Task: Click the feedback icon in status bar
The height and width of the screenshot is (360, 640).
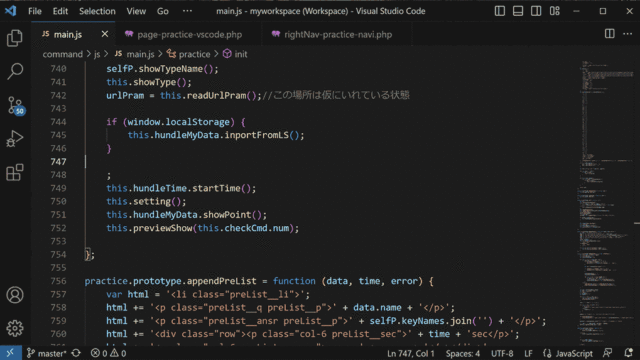Action: 608,353
